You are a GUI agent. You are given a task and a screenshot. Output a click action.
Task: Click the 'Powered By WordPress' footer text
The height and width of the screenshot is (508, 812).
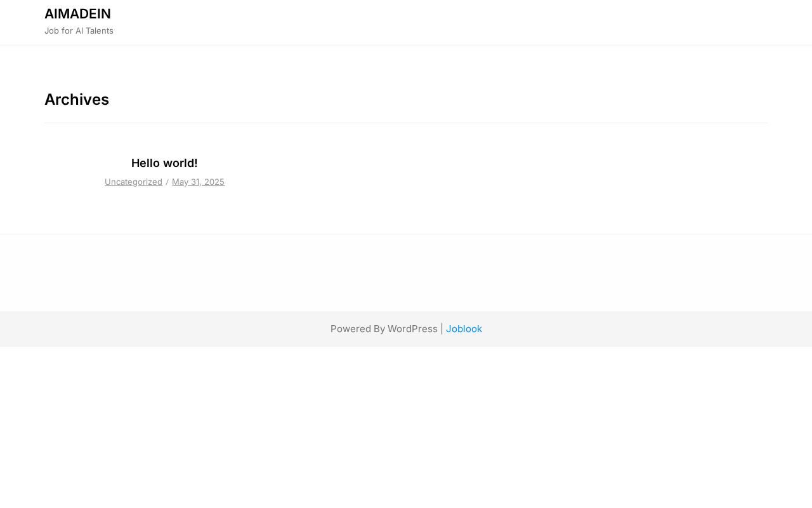pos(384,329)
